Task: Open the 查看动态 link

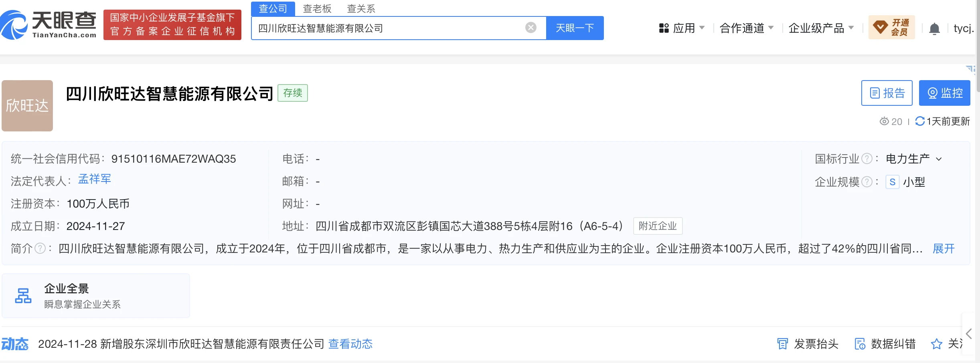Action: click(x=350, y=344)
